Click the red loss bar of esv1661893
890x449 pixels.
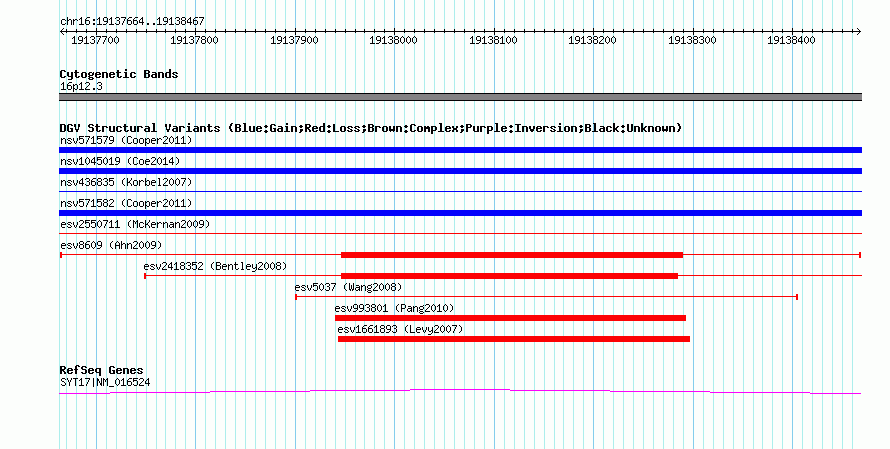pyautogui.click(x=514, y=339)
